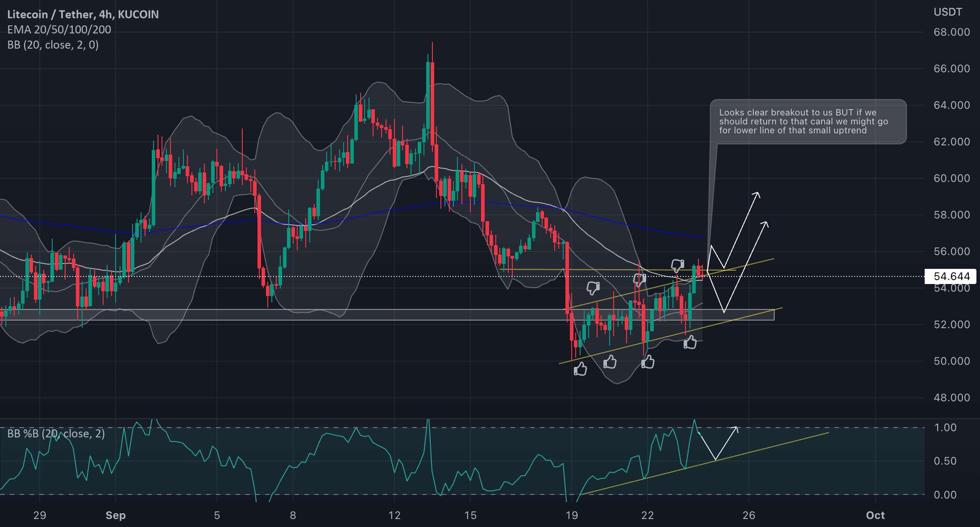Click the 68.000 price axis label
The width and height of the screenshot is (980, 527).
tap(951, 32)
